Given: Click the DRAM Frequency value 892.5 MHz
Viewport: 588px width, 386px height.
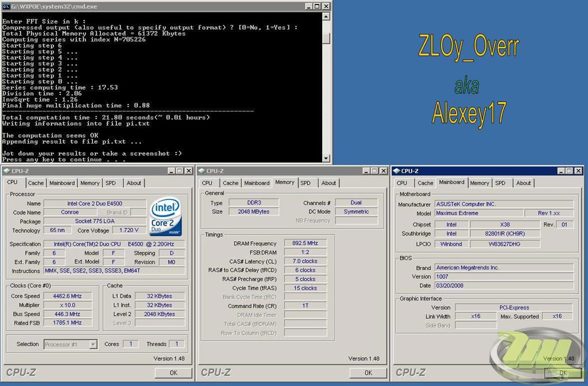Looking at the screenshot, I should click(x=305, y=243).
